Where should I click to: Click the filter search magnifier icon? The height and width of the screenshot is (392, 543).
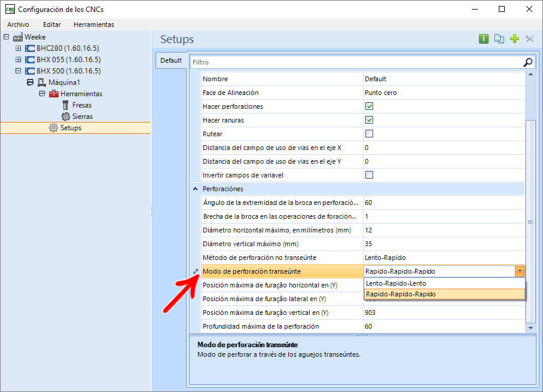click(528, 62)
